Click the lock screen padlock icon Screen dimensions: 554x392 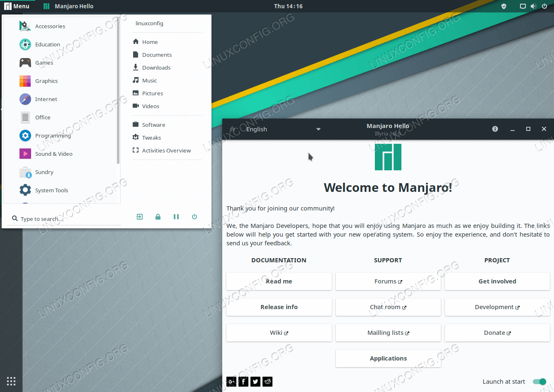pos(158,217)
